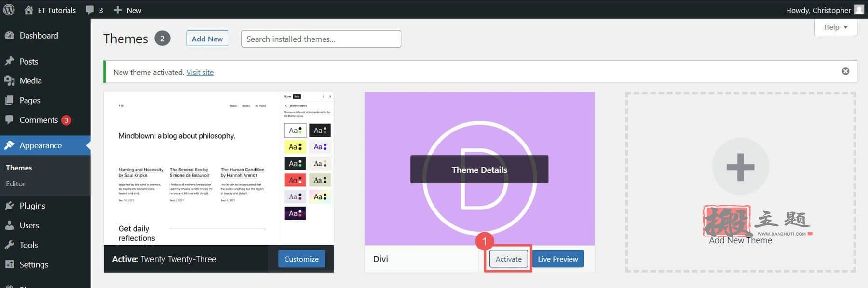
Task: Click the Divi theme name
Action: tap(380, 259)
